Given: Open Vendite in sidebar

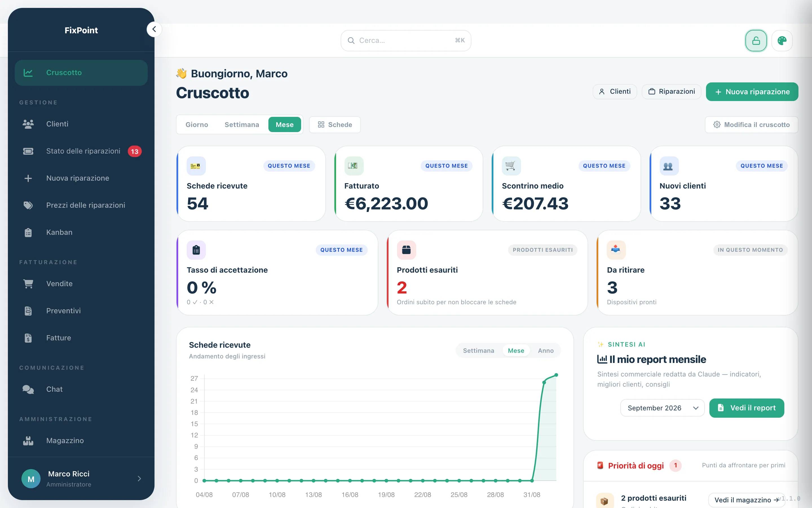Looking at the screenshot, I should pyautogui.click(x=81, y=284).
